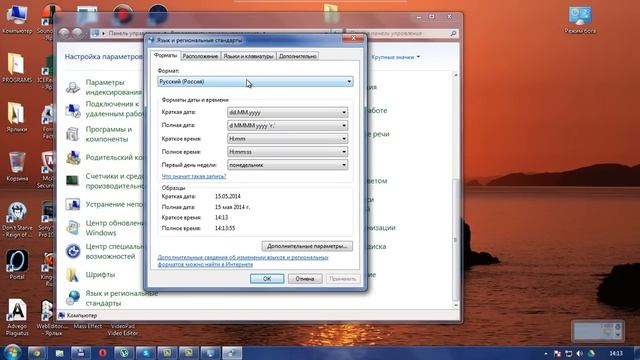640x360 pixels.
Task: Switch to the Расположение tab
Action: (200, 56)
